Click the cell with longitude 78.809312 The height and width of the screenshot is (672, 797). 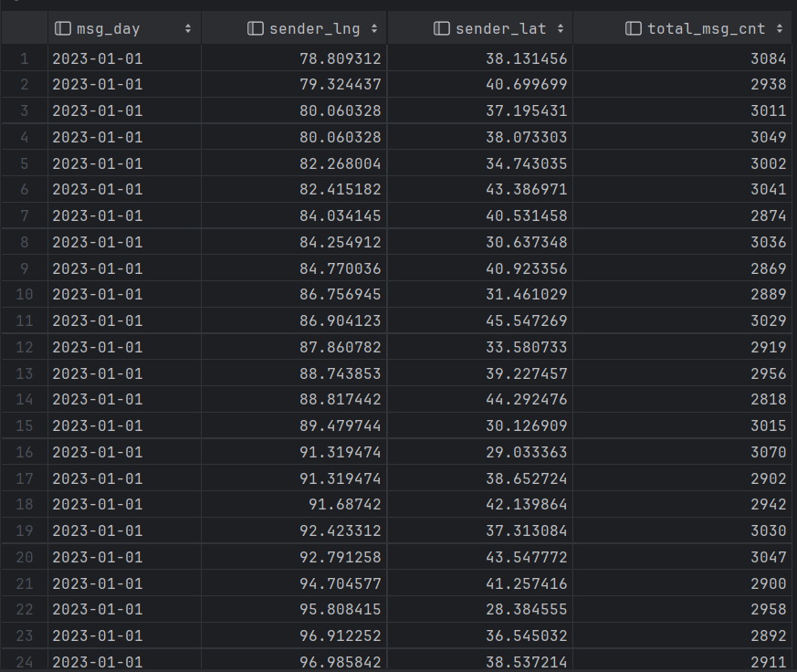click(341, 58)
